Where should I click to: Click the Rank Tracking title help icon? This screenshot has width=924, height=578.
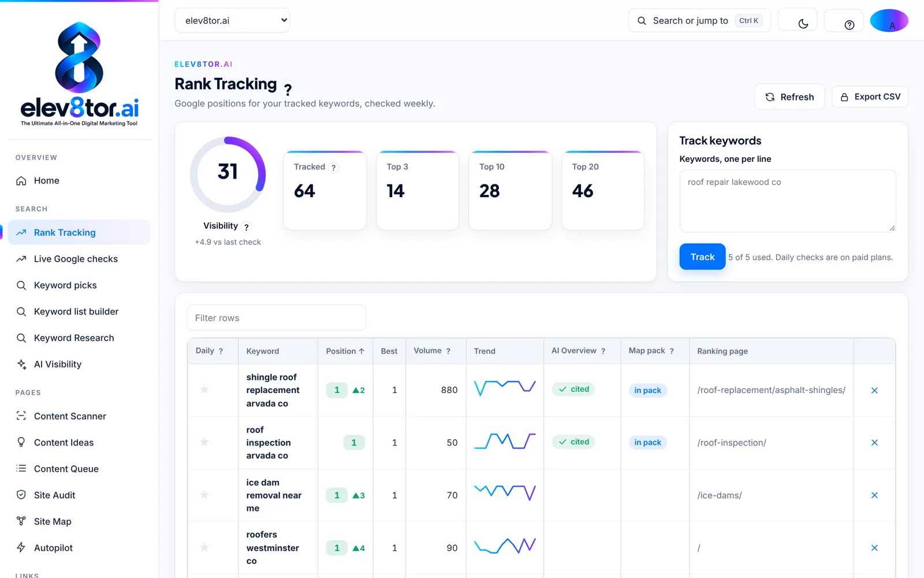288,88
